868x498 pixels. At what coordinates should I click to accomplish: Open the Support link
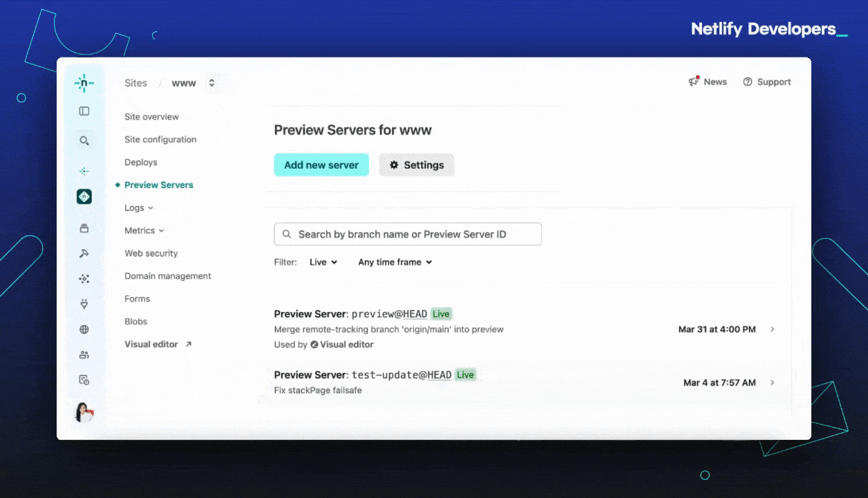(x=774, y=82)
